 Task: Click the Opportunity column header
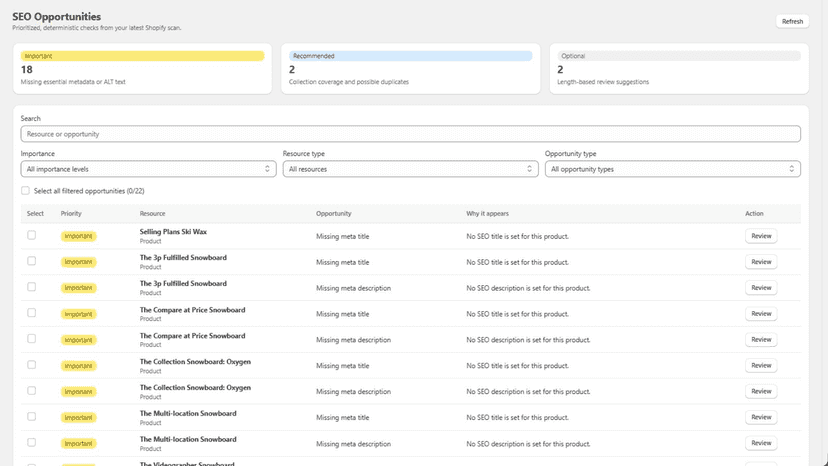[x=334, y=213]
